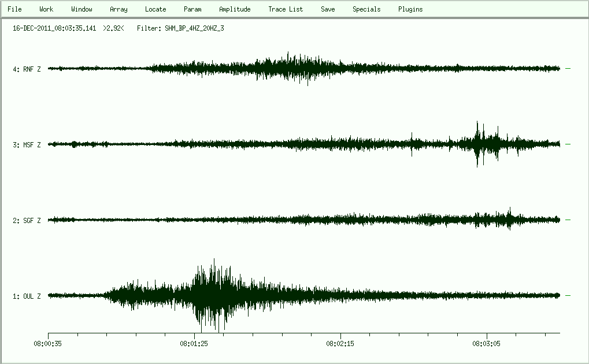Select trace label 2: SGF Z

coord(27,221)
